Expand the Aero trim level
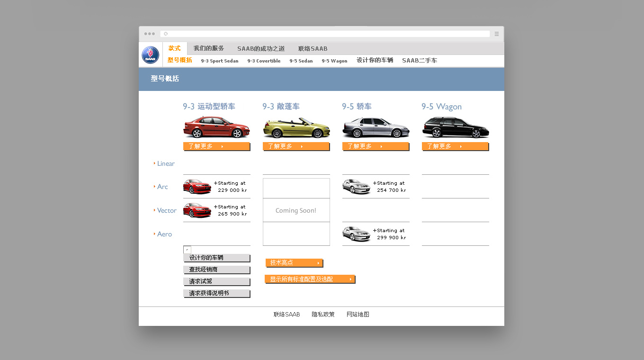The image size is (644, 360). [164, 234]
